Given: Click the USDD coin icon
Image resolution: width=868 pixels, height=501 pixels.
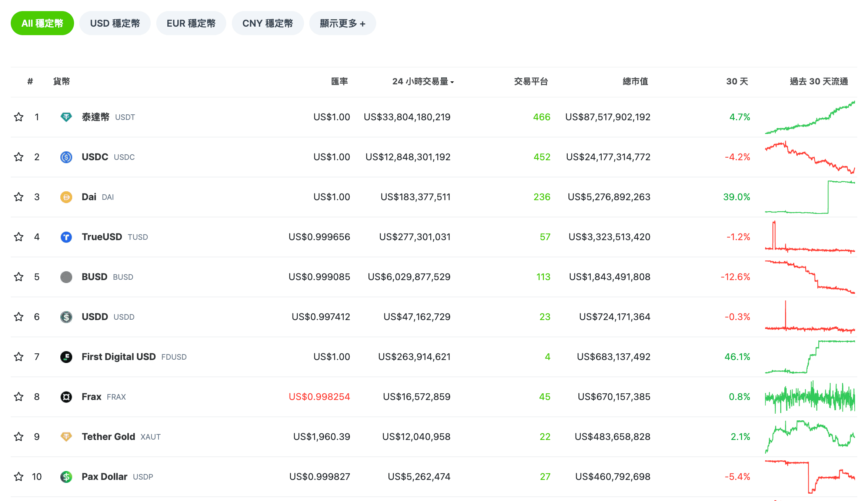Looking at the screenshot, I should 66,317.
